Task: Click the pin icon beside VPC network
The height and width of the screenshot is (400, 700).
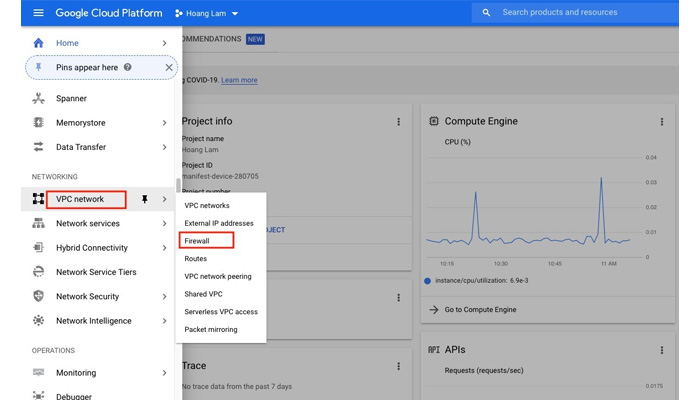Action: pyautogui.click(x=144, y=199)
